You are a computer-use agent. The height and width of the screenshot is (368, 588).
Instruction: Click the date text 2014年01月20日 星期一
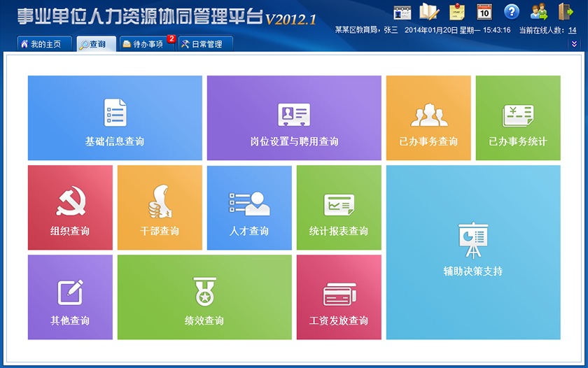click(443, 30)
